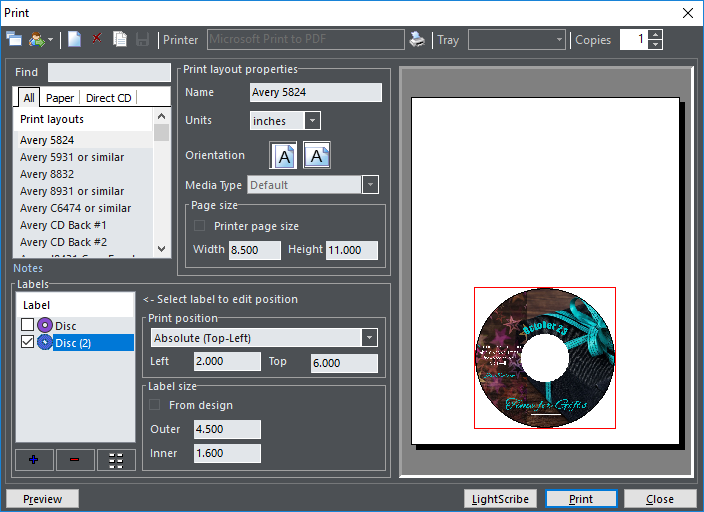Click the LightScribe button

500,499
